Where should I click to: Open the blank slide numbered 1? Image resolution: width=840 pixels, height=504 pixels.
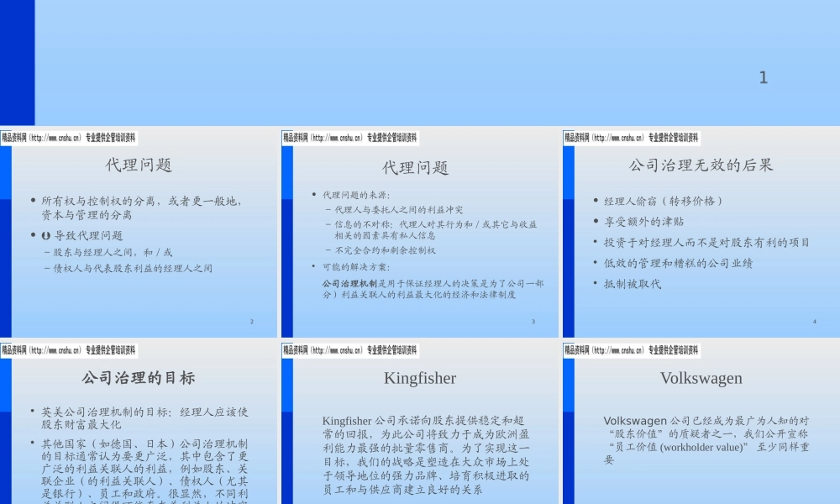coord(420,63)
